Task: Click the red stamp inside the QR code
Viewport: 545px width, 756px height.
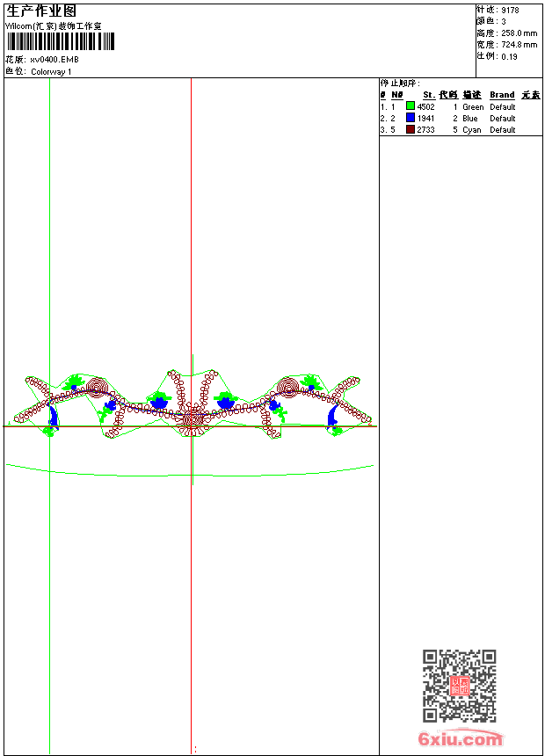Action: point(460,686)
